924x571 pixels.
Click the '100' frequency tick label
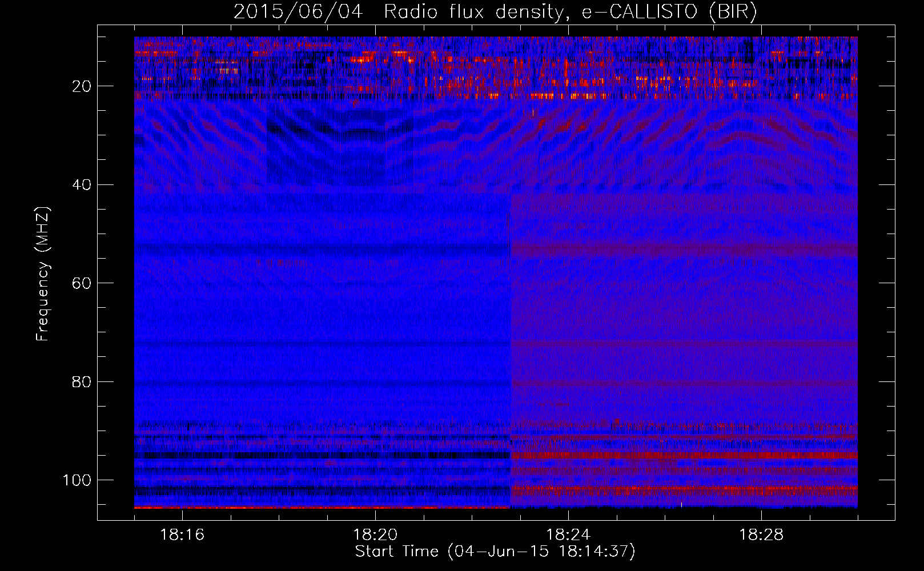pyautogui.click(x=77, y=480)
